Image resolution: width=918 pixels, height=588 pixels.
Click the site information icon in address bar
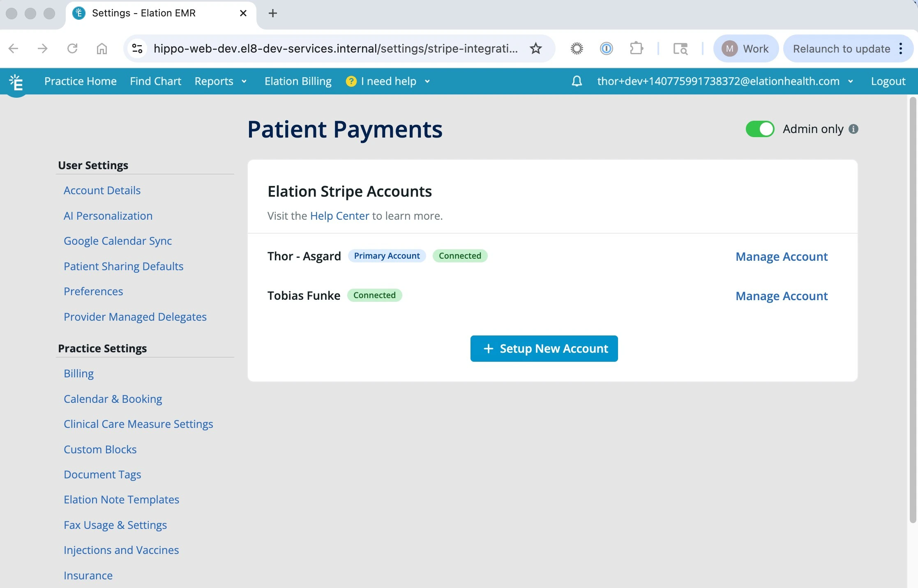137,48
